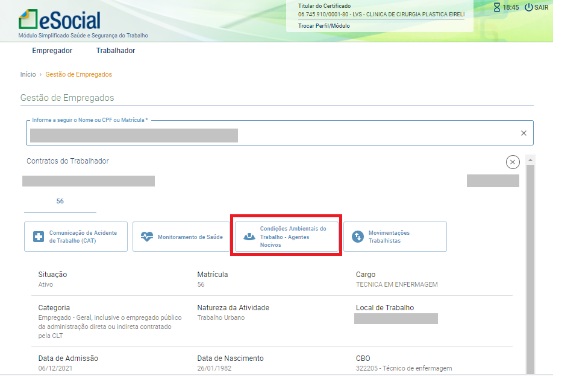This screenshot has width=569, height=376.
Task: Click Trocar Perfil/Módulo link
Action: click(324, 26)
